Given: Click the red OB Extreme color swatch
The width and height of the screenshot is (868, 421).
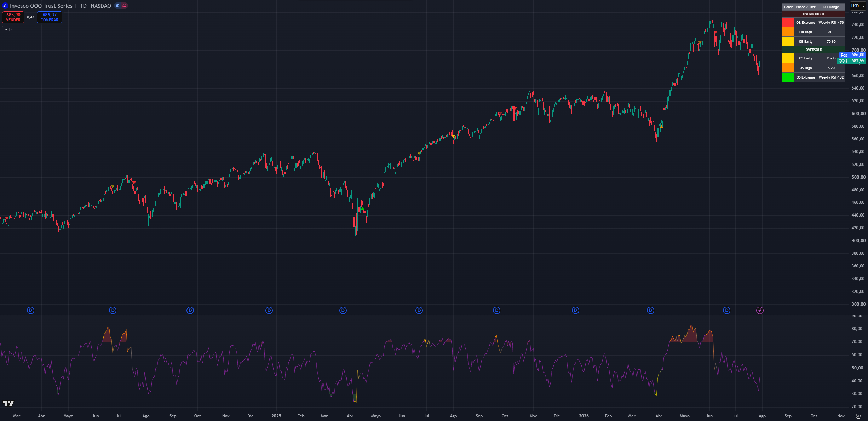Looking at the screenshot, I should point(788,22).
